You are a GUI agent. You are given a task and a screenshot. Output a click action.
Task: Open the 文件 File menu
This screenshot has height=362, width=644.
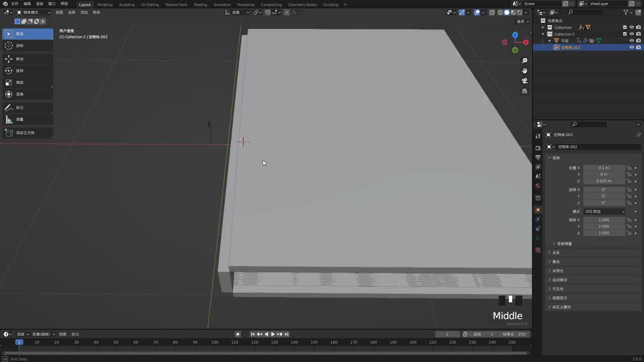coord(15,4)
